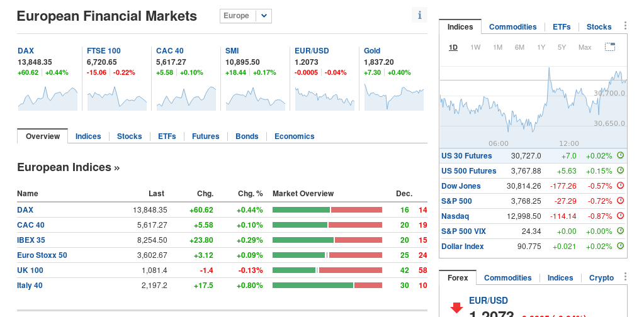Set chart timeframe to 6M

pos(519,47)
